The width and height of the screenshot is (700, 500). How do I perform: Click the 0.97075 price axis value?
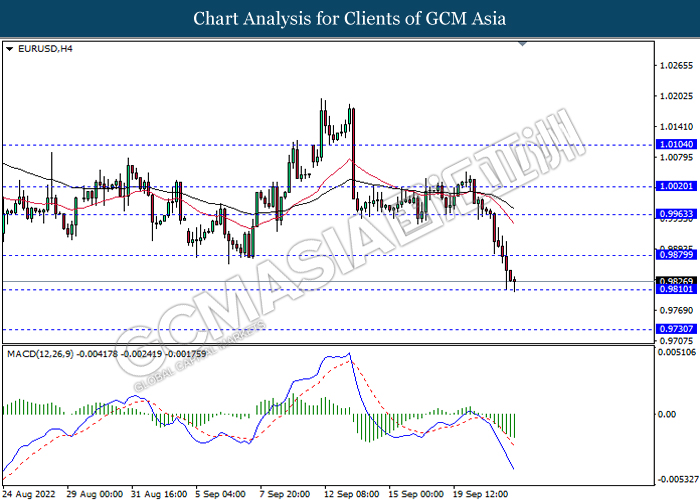(x=676, y=341)
